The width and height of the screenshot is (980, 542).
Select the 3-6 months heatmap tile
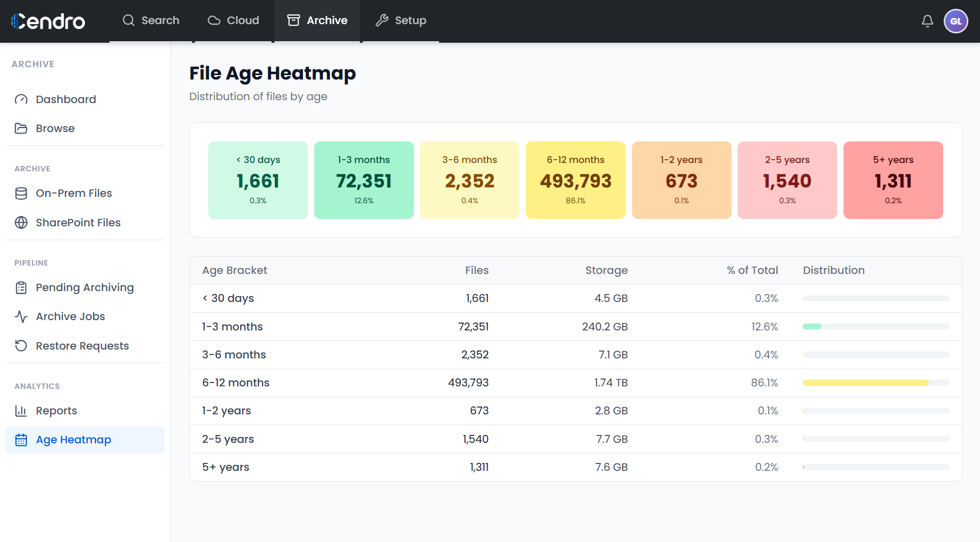point(469,180)
